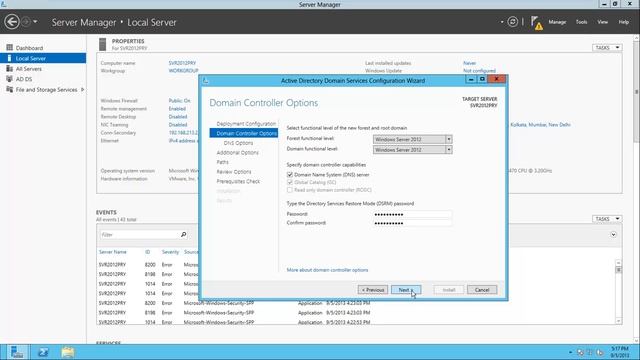
Task: Open the Events TASKS dropdown
Action: coord(607,219)
